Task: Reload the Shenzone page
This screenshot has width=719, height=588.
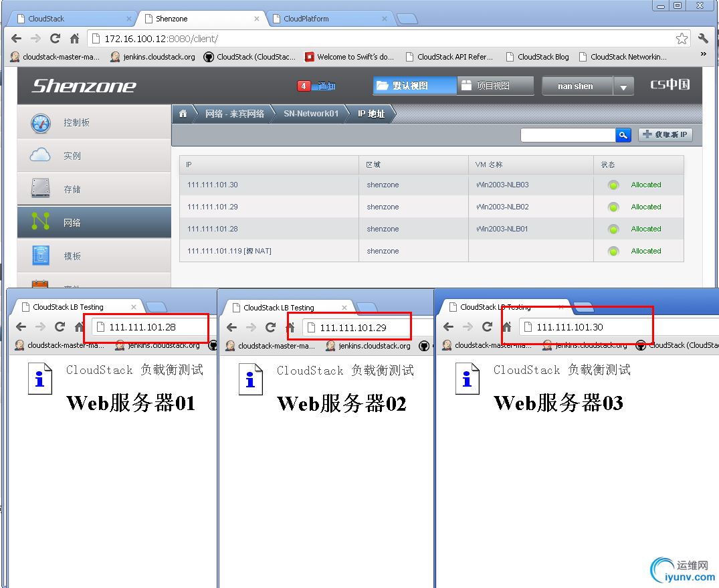Action: point(55,39)
